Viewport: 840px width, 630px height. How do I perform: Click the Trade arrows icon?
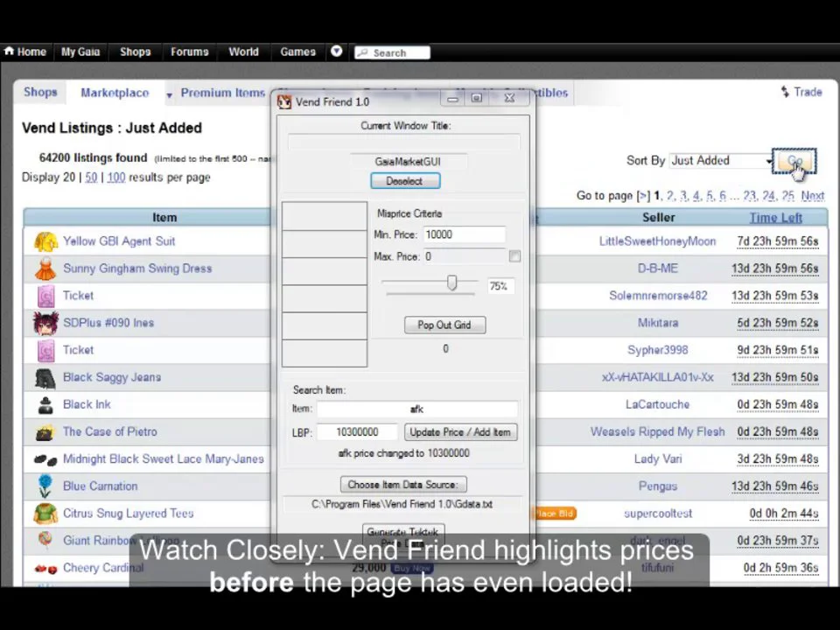point(785,92)
